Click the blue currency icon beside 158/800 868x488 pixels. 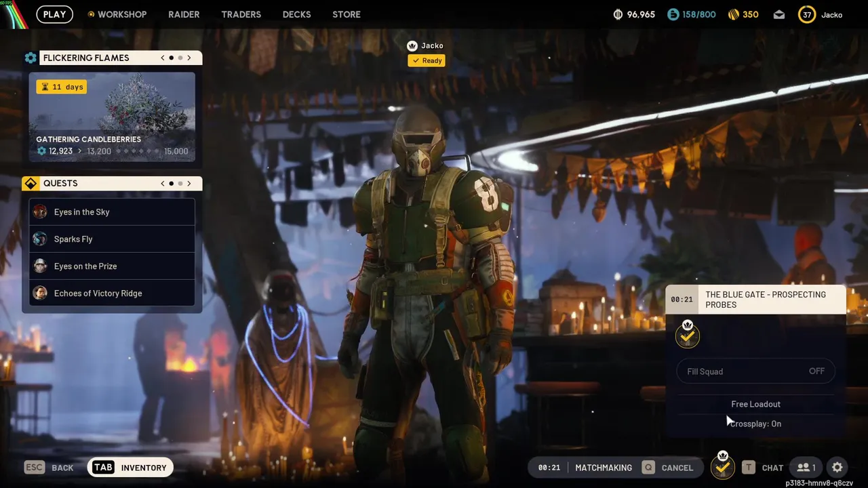pos(673,14)
